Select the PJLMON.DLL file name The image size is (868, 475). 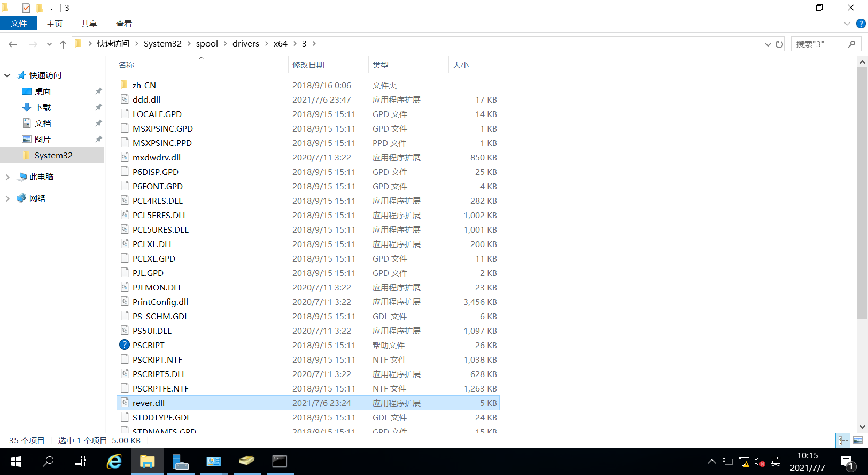tap(157, 288)
